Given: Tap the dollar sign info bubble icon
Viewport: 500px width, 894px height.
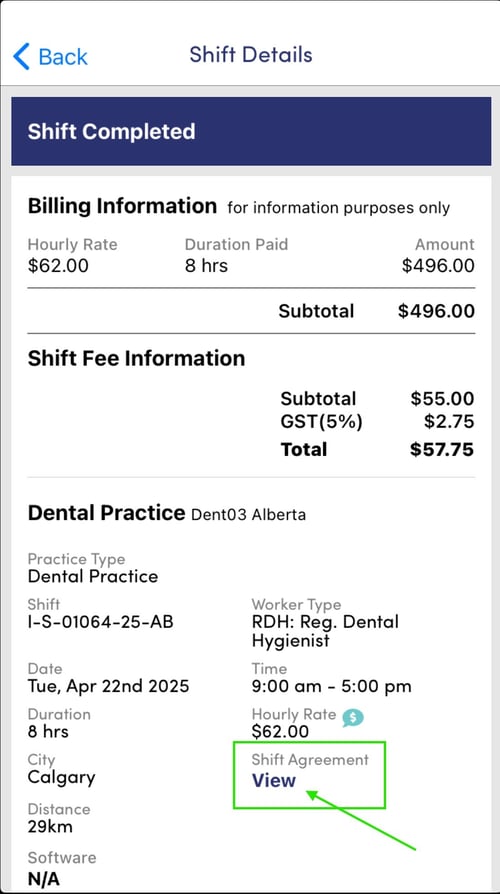Looking at the screenshot, I should pos(353,717).
